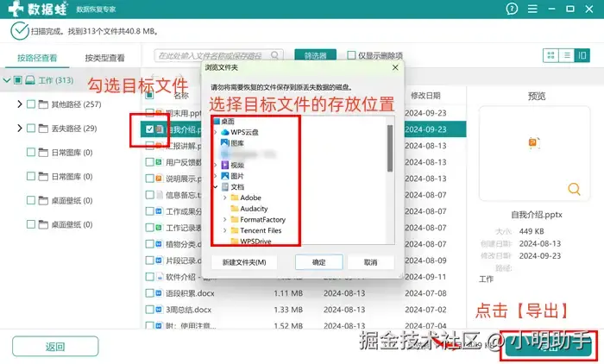The image size is (604, 364).
Task: Click the 导出 export button
Action: 549,346
